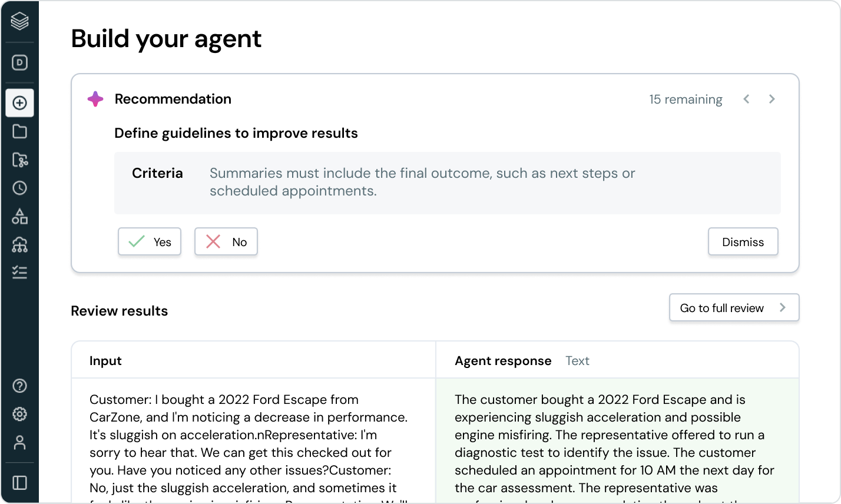Screen dimensions: 841x504
Task: Click the Agent response column header
Action: [x=503, y=361]
